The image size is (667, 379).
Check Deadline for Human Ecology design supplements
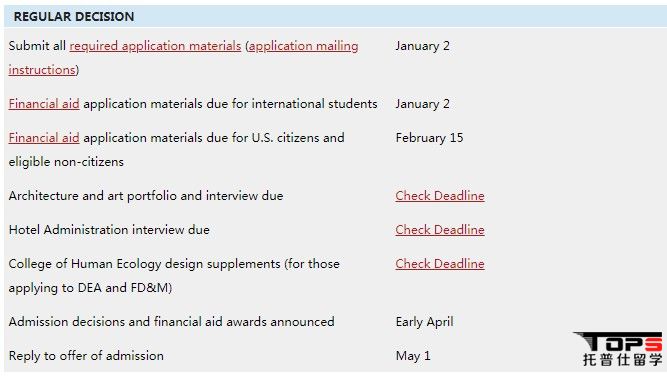pyautogui.click(x=440, y=264)
